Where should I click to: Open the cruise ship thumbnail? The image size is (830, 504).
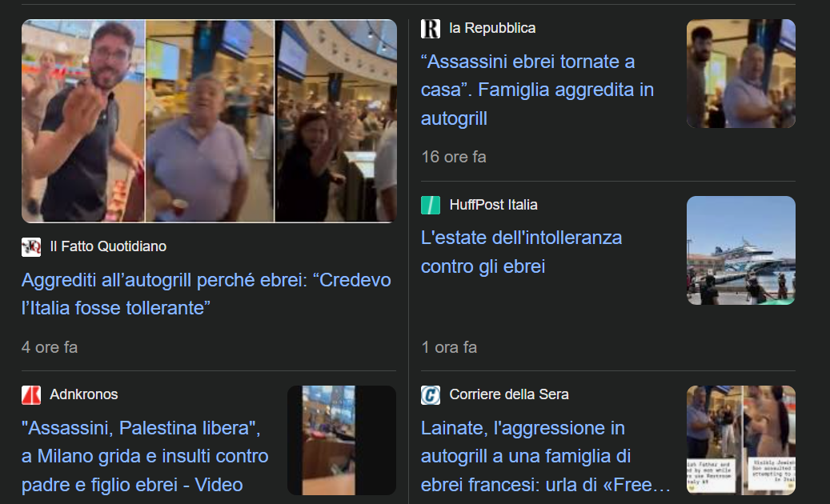pyautogui.click(x=741, y=250)
